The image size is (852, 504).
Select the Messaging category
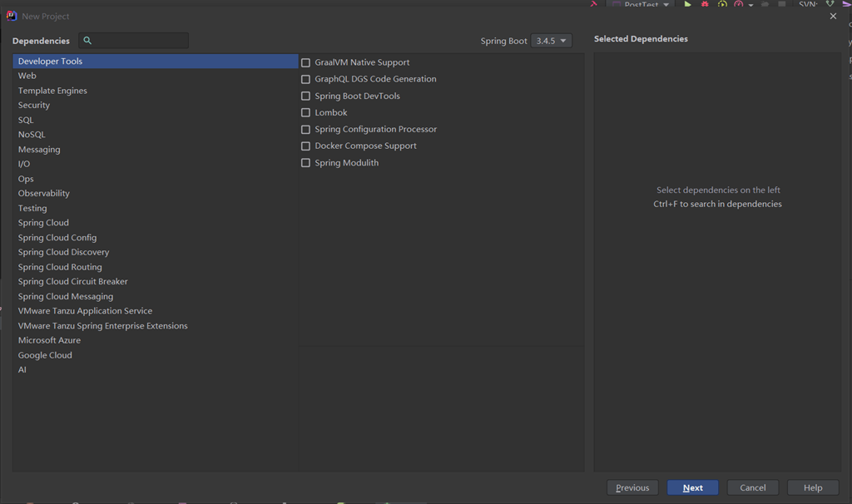coord(156,150)
